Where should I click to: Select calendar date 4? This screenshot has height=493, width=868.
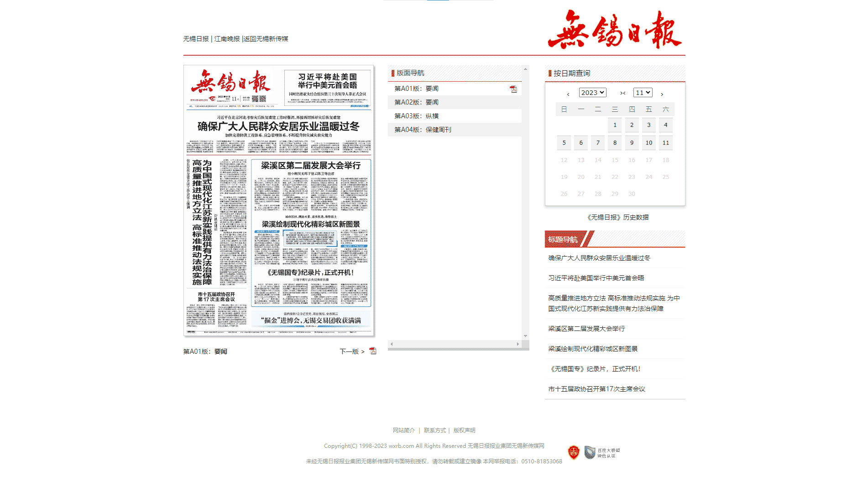(665, 125)
